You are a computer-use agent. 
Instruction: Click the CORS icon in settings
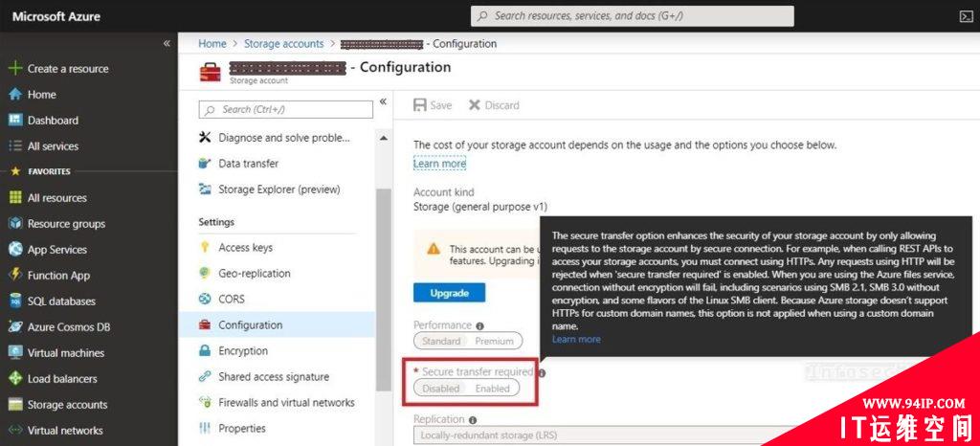tap(205, 299)
